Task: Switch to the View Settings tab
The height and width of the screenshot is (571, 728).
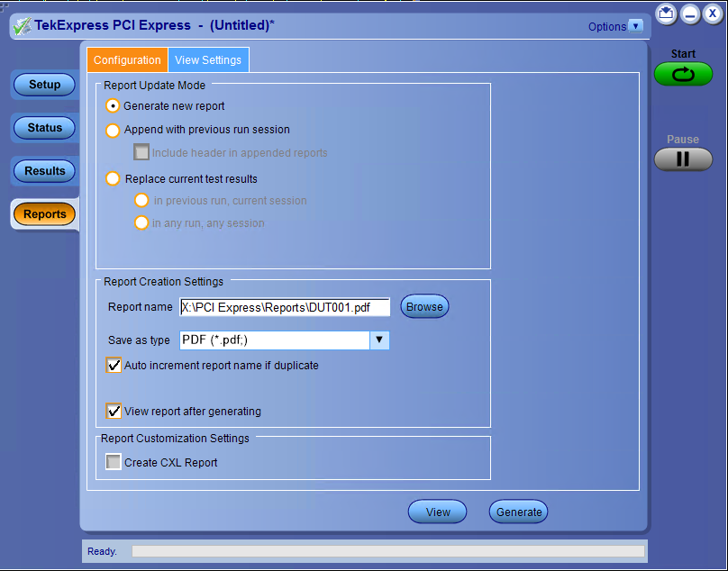Action: pos(208,59)
